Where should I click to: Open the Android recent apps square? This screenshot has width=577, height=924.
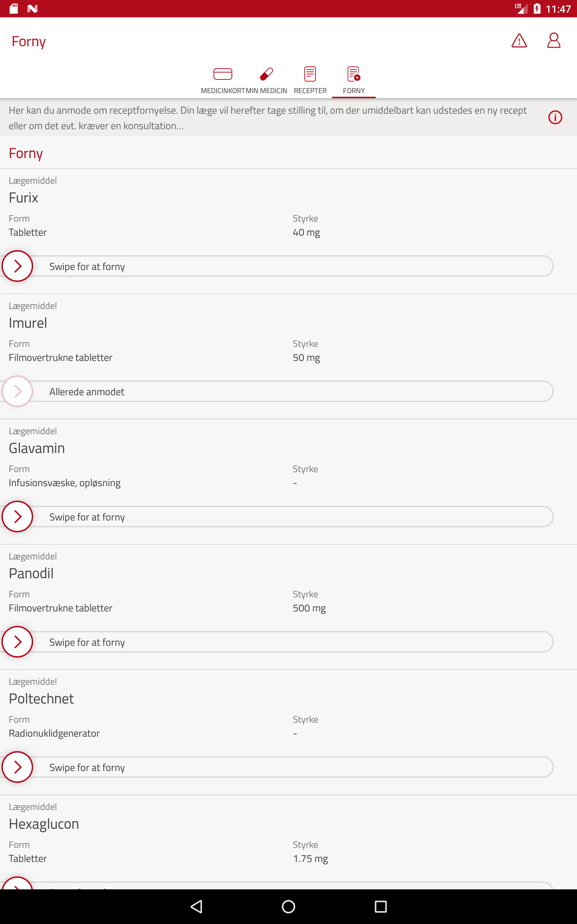tap(380, 906)
